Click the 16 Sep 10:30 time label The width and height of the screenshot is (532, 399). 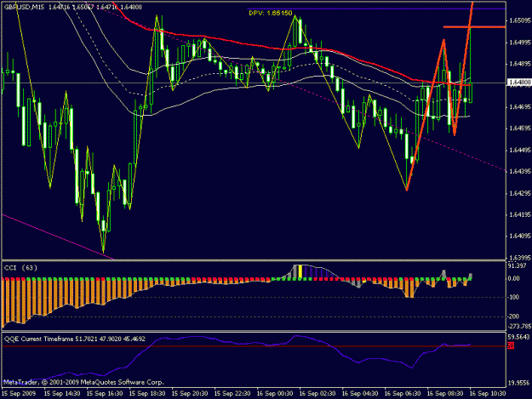point(488,394)
